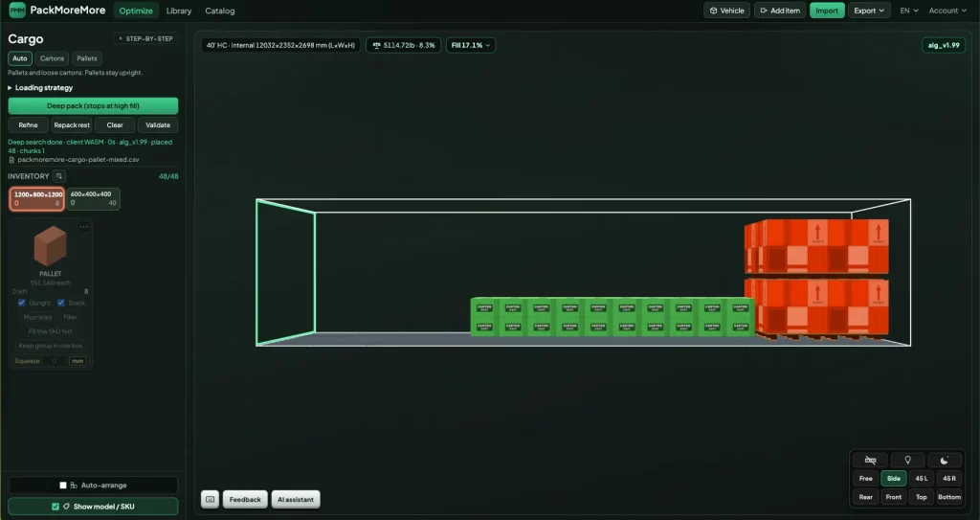Click the Validate button
980x520 pixels.
158,125
